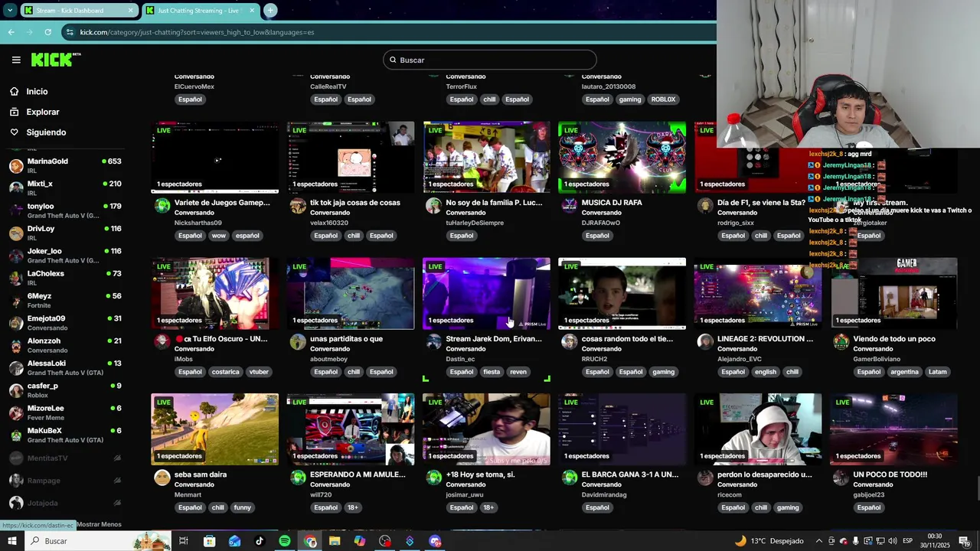The height and width of the screenshot is (551, 980).
Task: Open the Windows Start menu
Action: point(11,541)
